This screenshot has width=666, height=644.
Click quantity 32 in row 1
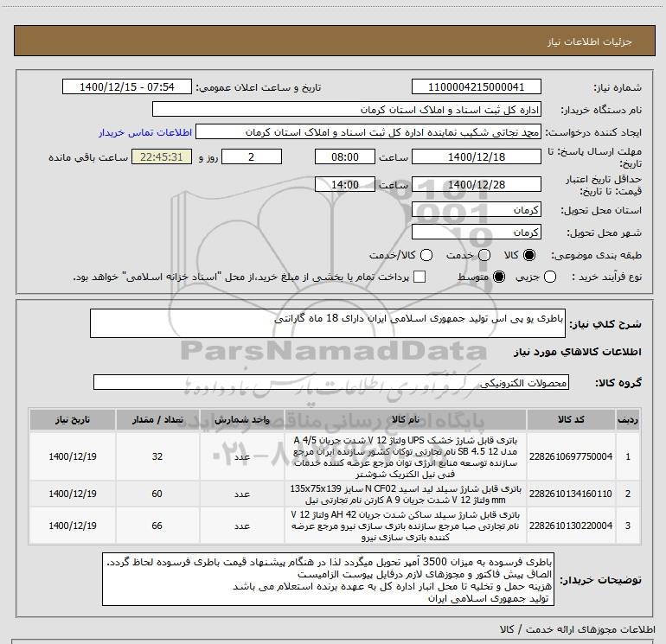click(x=157, y=456)
